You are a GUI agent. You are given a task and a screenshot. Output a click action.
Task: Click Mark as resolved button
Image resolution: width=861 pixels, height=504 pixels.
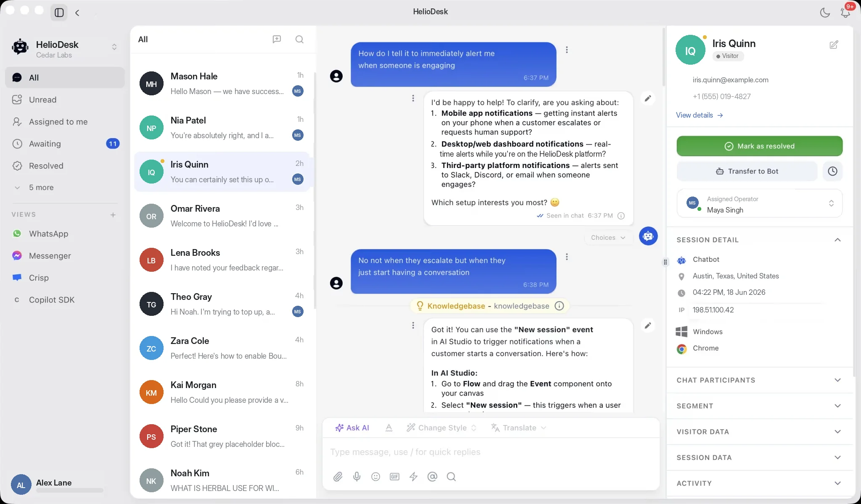(x=759, y=146)
